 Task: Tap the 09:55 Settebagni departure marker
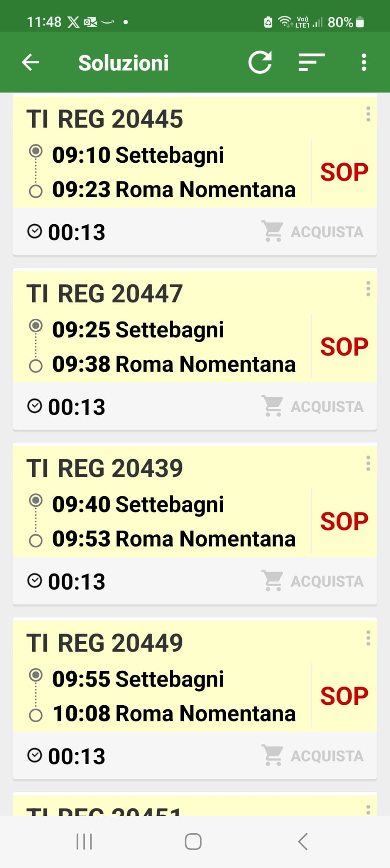tap(36, 675)
